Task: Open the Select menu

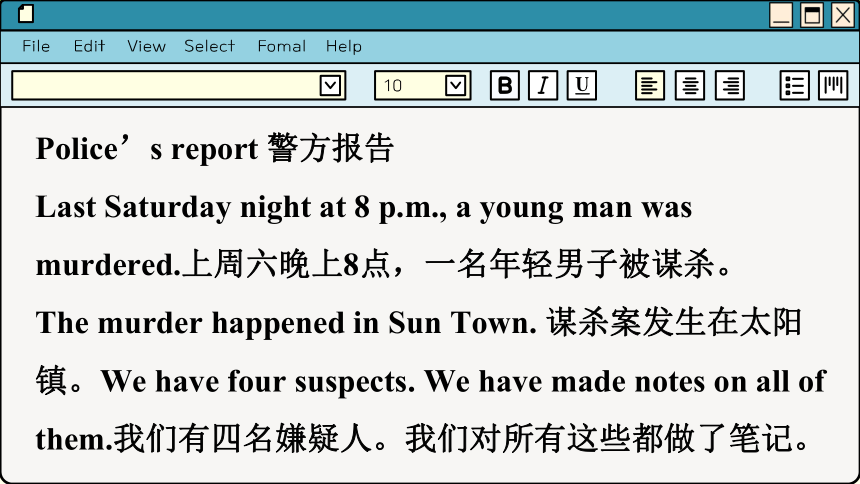Action: (210, 46)
